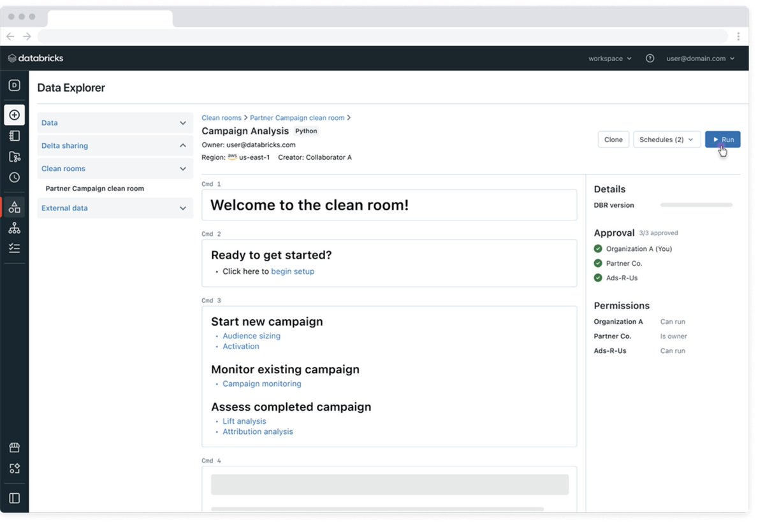The width and height of the screenshot is (765, 532).
Task: Click the Data Explorer catalog icon in sidebar
Action: (x=14, y=206)
